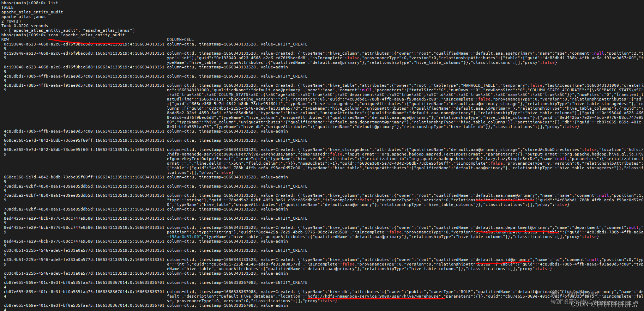Click 'value=ENTITY_CREATE' in the first 0c193040 row
Image resolution: width=644 pixels, height=311 pixels.
pos(284,44)
